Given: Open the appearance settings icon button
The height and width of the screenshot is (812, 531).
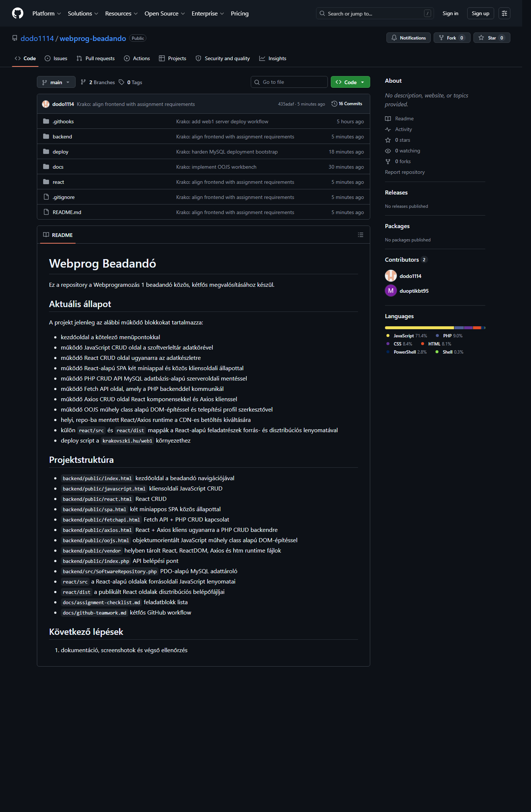Looking at the screenshot, I should pyautogui.click(x=504, y=13).
